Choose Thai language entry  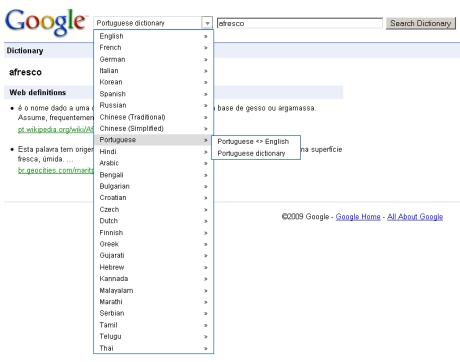coord(153,348)
